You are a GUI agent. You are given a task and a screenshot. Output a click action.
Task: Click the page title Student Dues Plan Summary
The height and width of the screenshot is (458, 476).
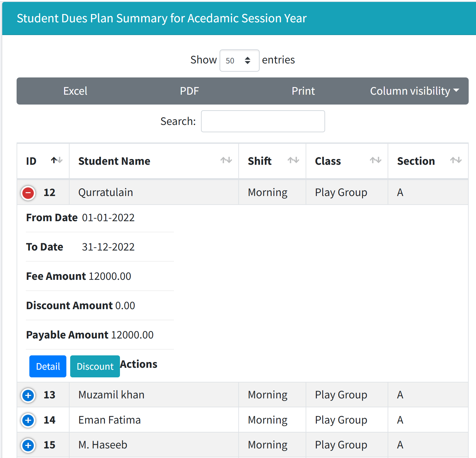[162, 18]
